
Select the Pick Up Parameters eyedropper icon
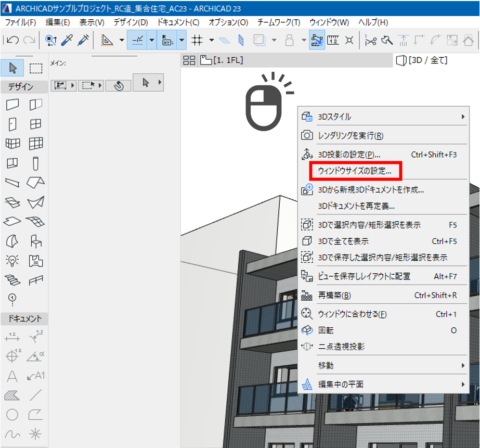pyautogui.click(x=67, y=40)
